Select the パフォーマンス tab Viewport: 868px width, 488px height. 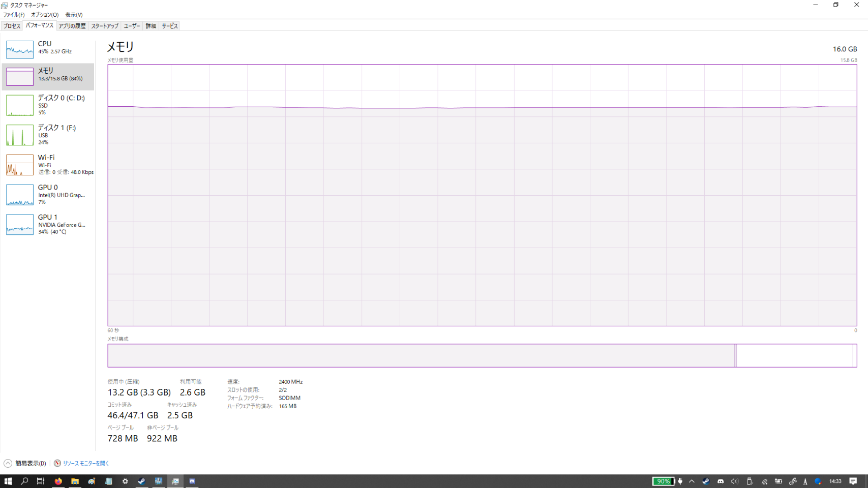coord(39,25)
